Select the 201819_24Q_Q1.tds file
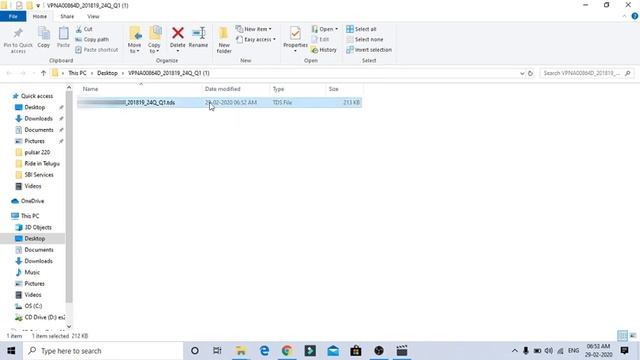 220,102
